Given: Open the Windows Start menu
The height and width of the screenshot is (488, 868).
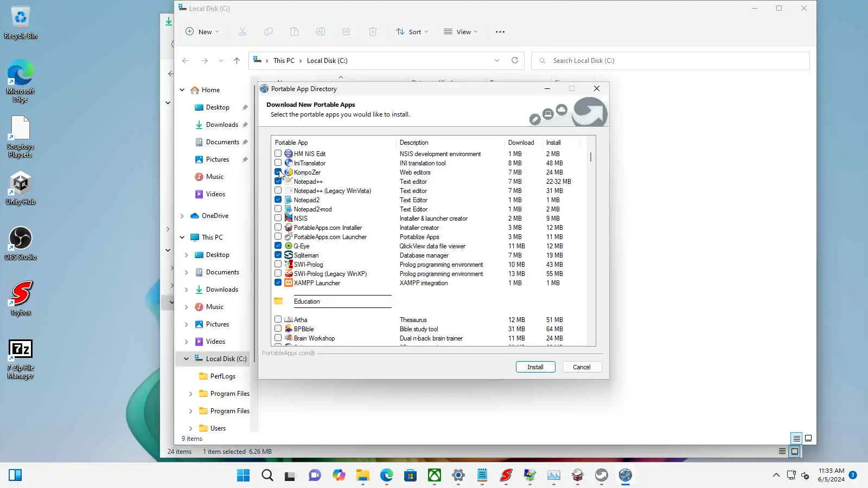Looking at the screenshot, I should pos(243,476).
